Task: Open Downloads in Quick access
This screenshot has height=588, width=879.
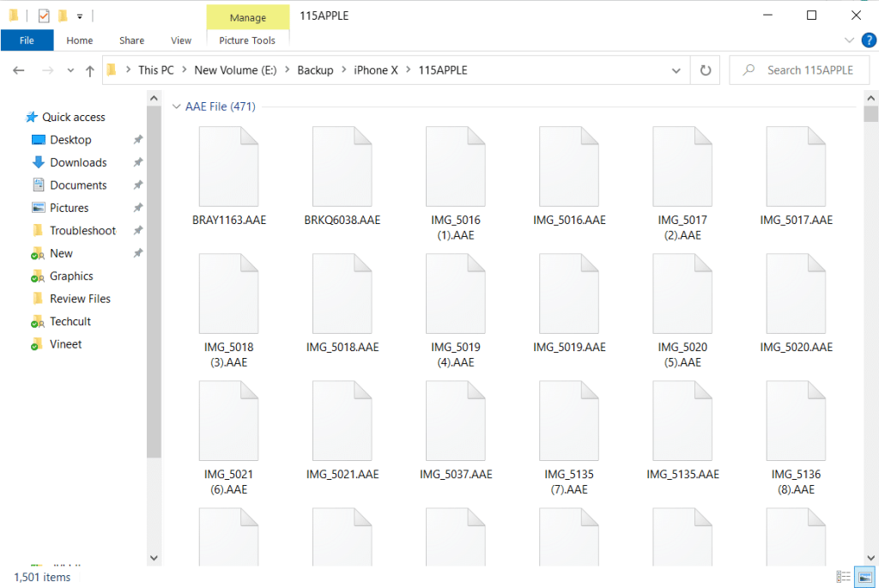Action: (x=78, y=162)
